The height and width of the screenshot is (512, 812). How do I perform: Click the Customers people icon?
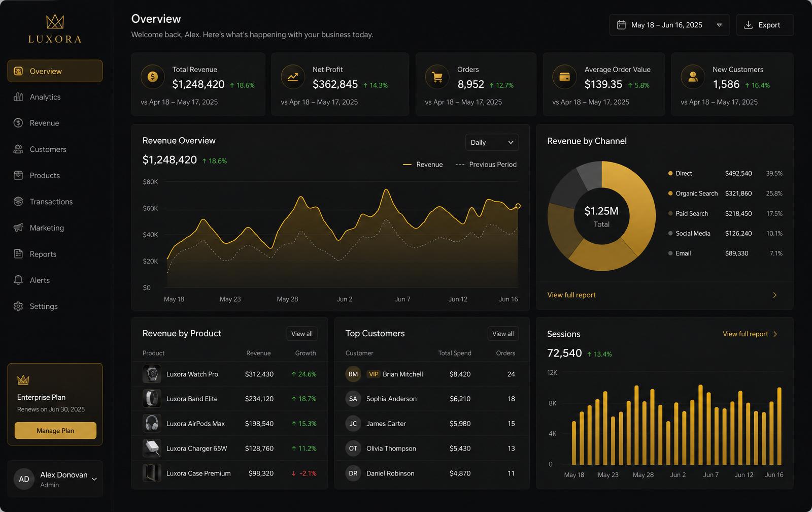[x=18, y=149]
